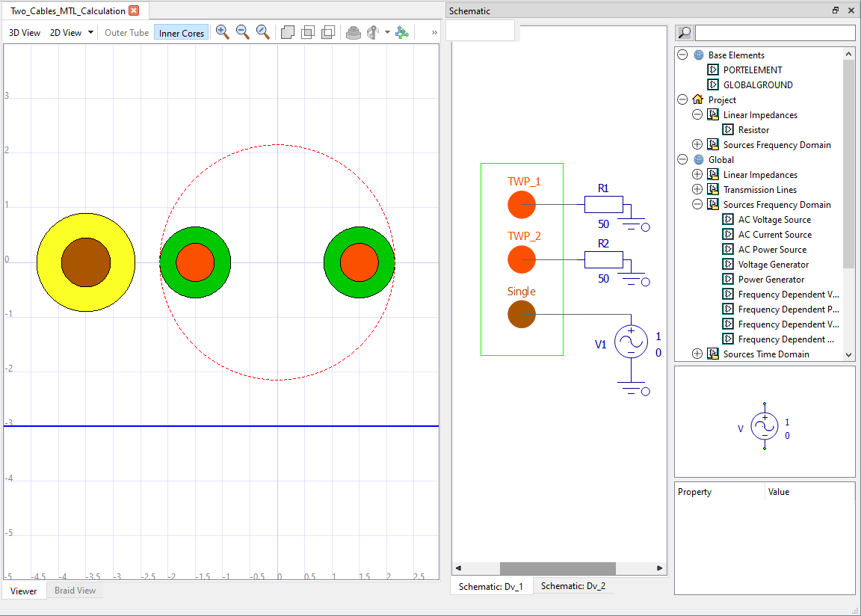Image resolution: width=861 pixels, height=616 pixels.
Task: Click the zoom in magnifier icon
Action: (x=222, y=32)
